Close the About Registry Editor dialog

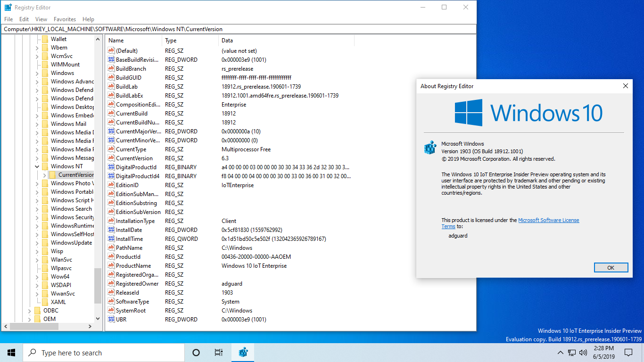[626, 86]
